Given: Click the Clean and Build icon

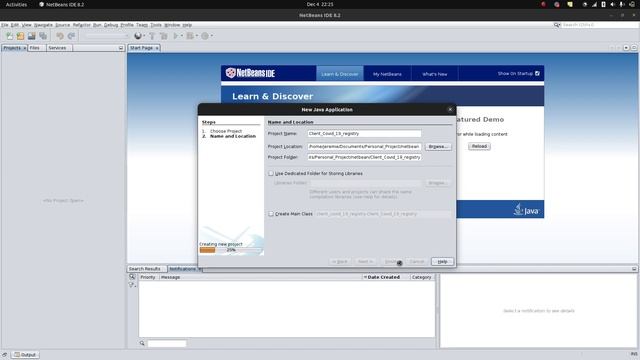Looking at the screenshot, I should (x=164, y=36).
